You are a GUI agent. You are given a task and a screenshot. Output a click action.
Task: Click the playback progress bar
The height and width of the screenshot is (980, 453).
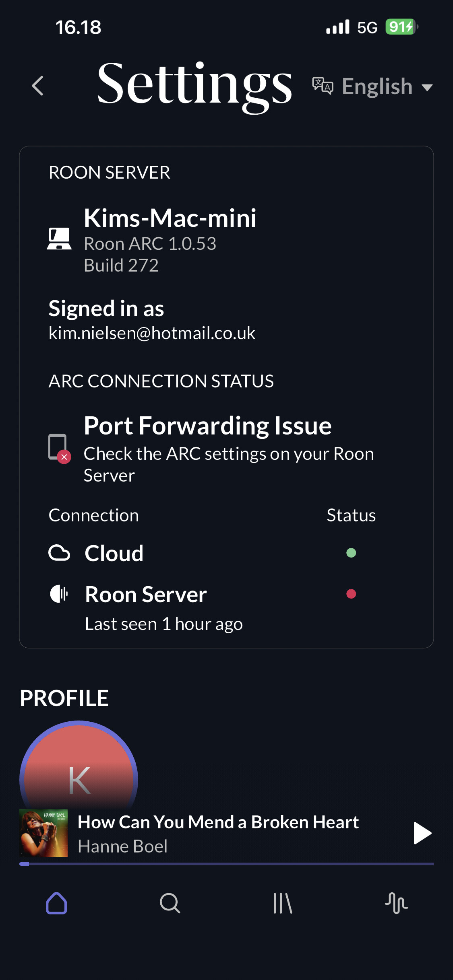tap(226, 864)
